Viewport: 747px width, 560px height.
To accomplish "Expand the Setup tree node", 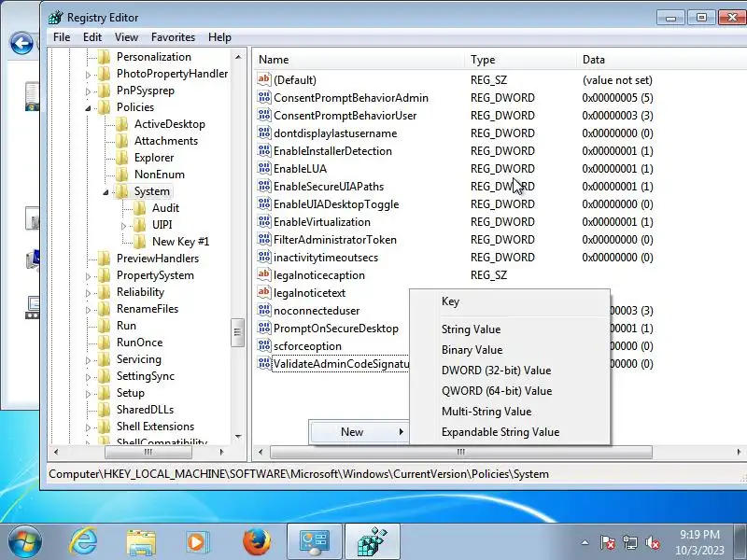I will click(x=88, y=394).
